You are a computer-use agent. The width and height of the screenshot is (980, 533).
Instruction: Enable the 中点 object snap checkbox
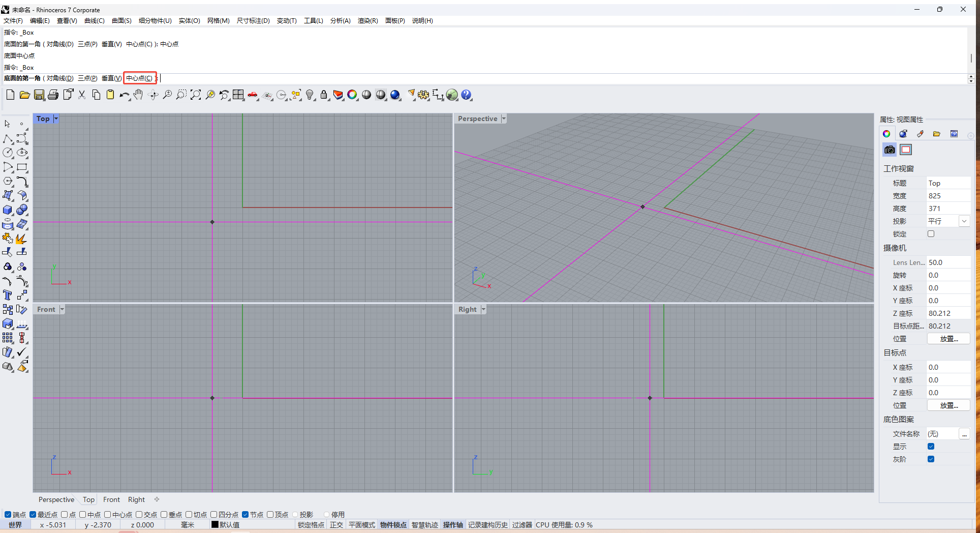[x=83, y=515]
